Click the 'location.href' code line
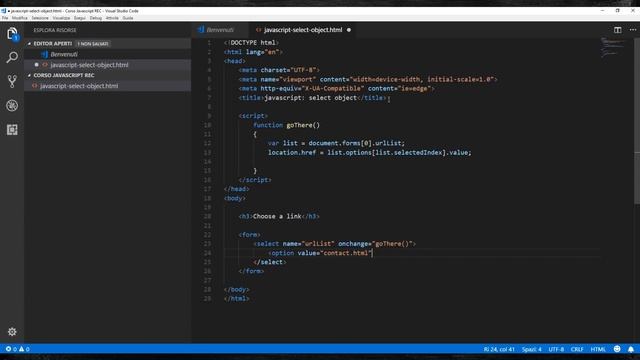This screenshot has width=640, height=360. (x=369, y=153)
